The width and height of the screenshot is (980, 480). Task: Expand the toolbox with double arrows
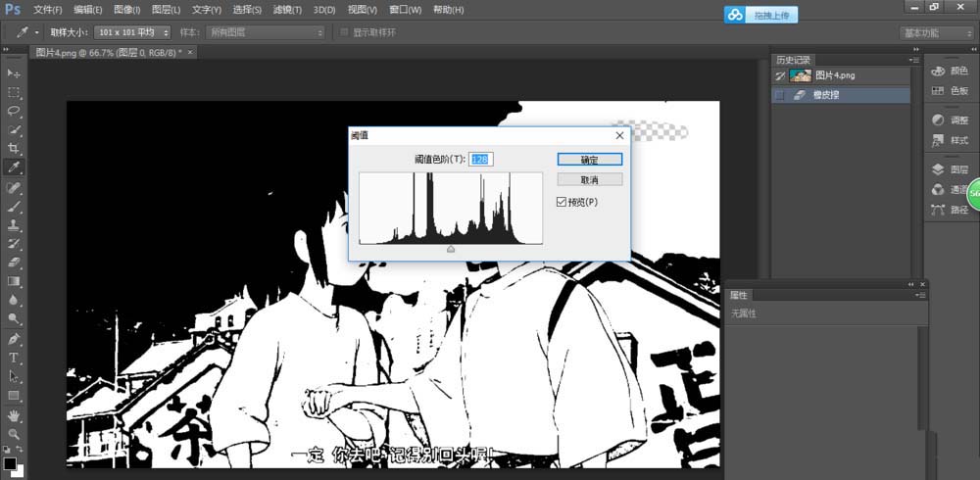tap(6, 49)
